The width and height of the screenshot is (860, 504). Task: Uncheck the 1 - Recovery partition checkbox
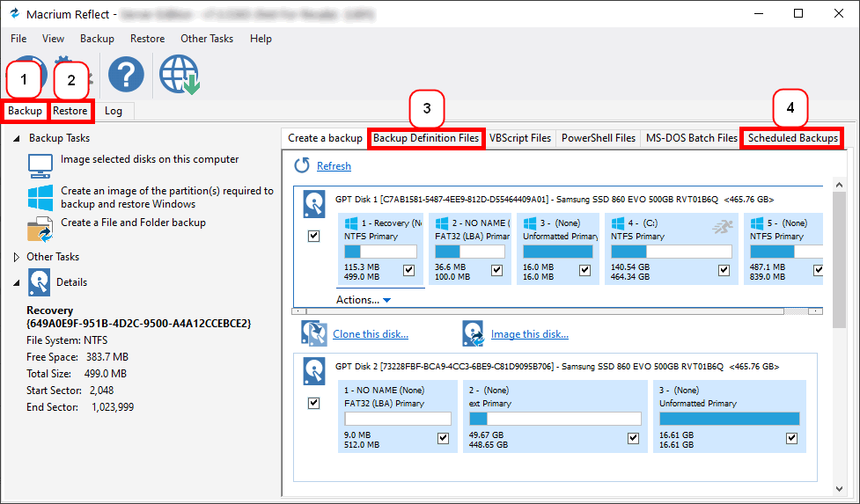pos(408,270)
